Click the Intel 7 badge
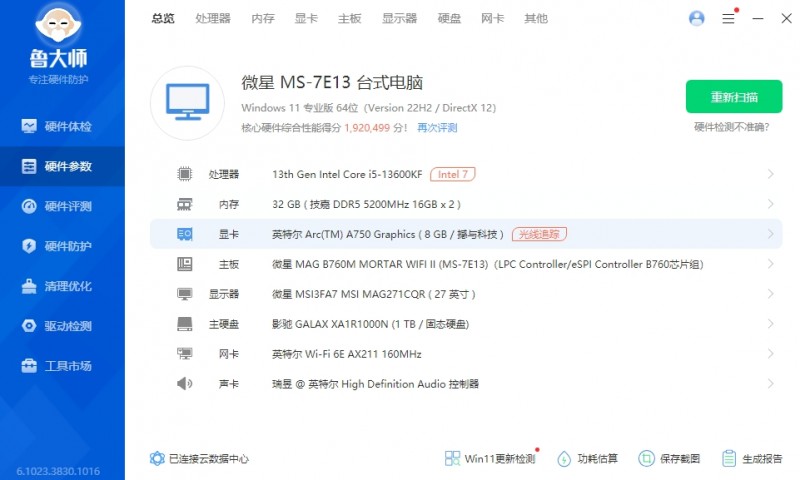The width and height of the screenshot is (800, 480). [453, 174]
